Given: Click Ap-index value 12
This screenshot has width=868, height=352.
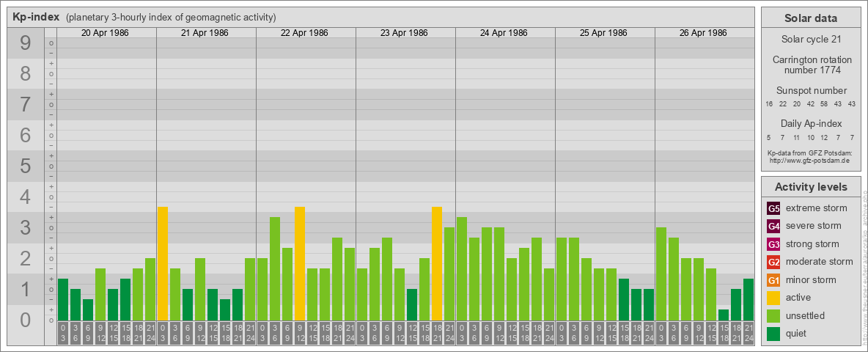Looking at the screenshot, I should (824, 137).
